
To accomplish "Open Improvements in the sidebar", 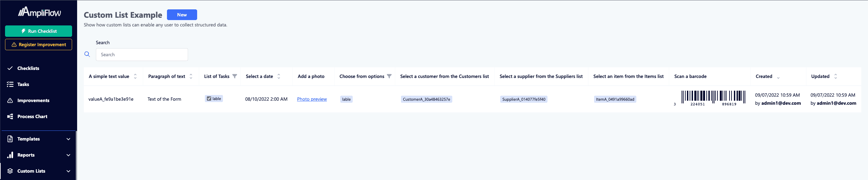I will click(33, 100).
